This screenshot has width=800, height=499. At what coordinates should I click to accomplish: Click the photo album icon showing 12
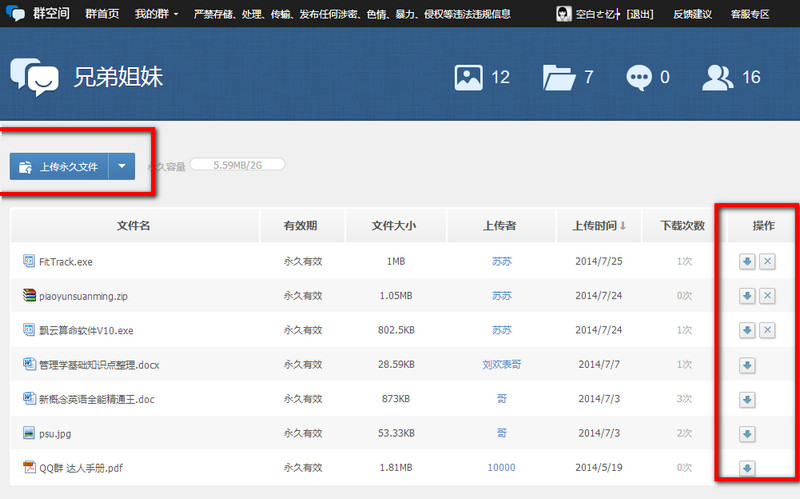pyautogui.click(x=469, y=77)
